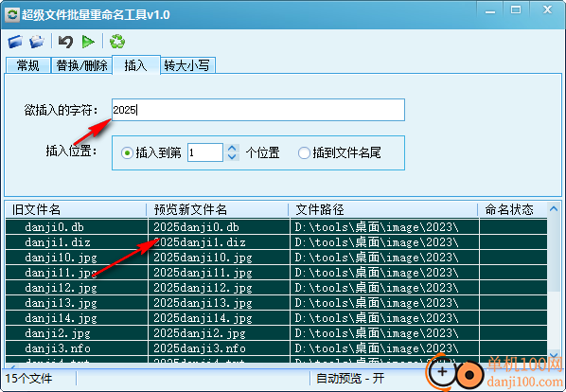This screenshot has width=566, height=392.
Task: Select the danji14.jpg row
Action: point(276,318)
